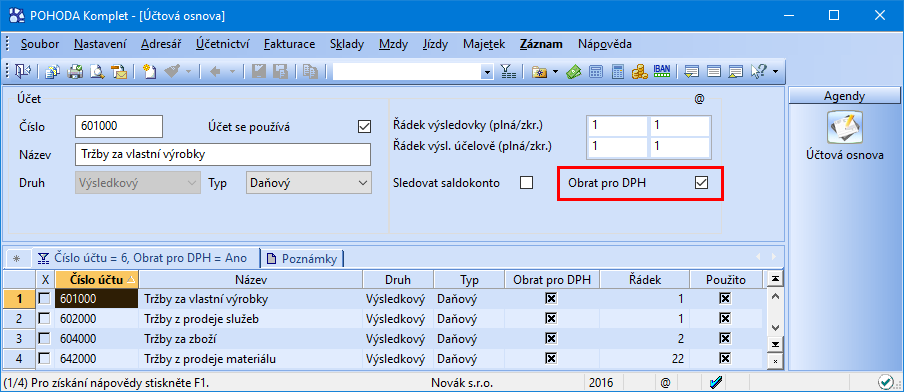This screenshot has height=392, width=904.
Task: Click the third panel layout toolbar icon
Action: click(x=736, y=71)
